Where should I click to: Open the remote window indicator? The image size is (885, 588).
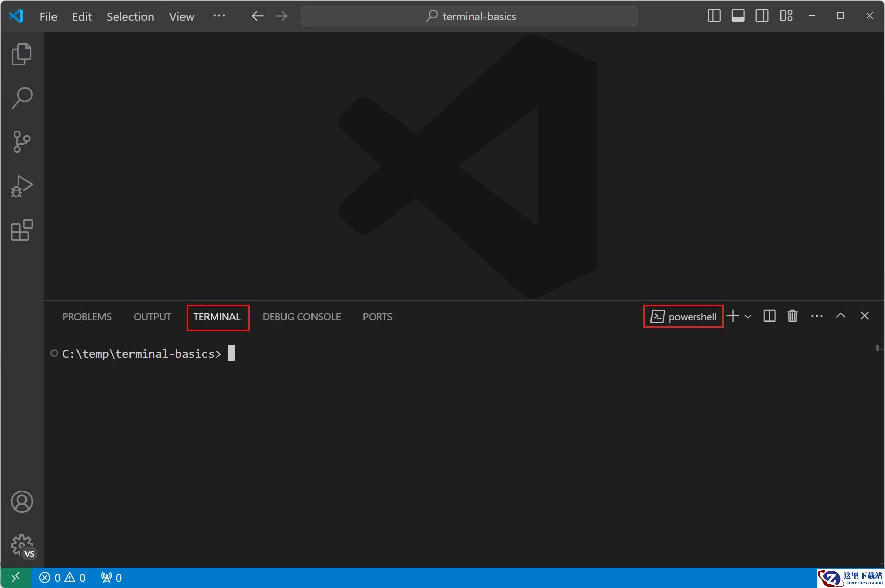point(16,578)
